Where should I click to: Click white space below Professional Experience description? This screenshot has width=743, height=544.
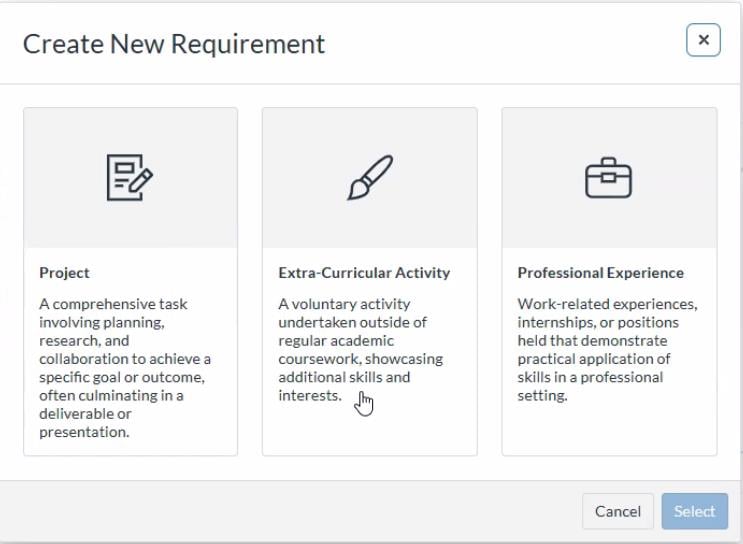608,430
